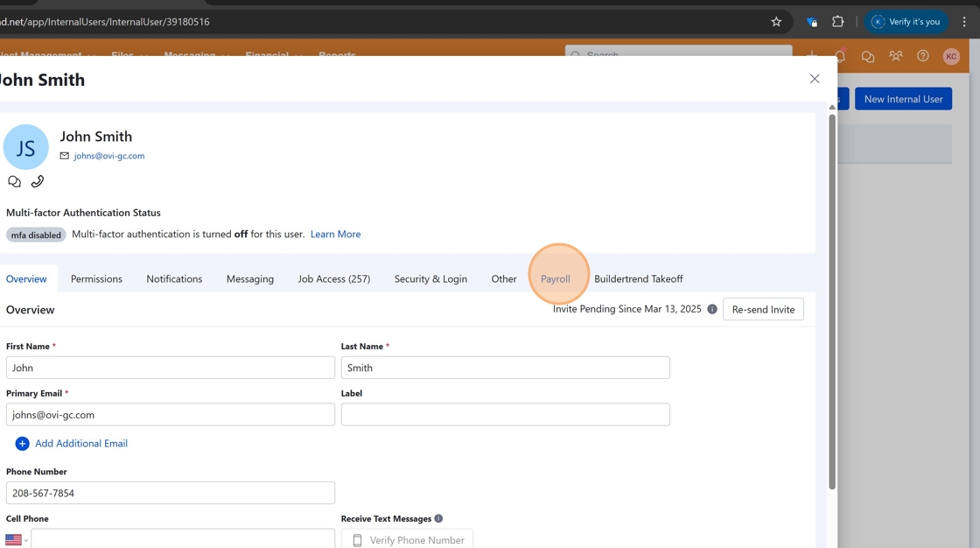Go to Security & Login tab

click(430, 279)
